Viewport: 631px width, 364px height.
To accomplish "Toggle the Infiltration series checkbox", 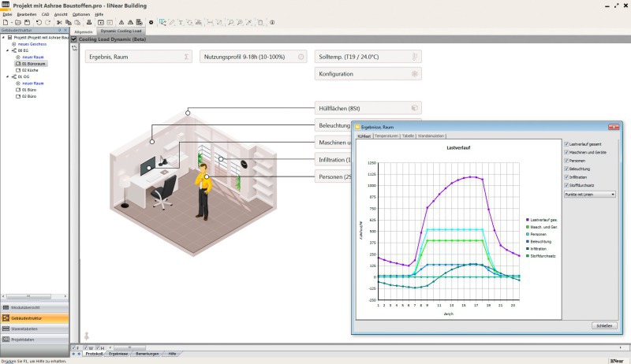I will 566,177.
